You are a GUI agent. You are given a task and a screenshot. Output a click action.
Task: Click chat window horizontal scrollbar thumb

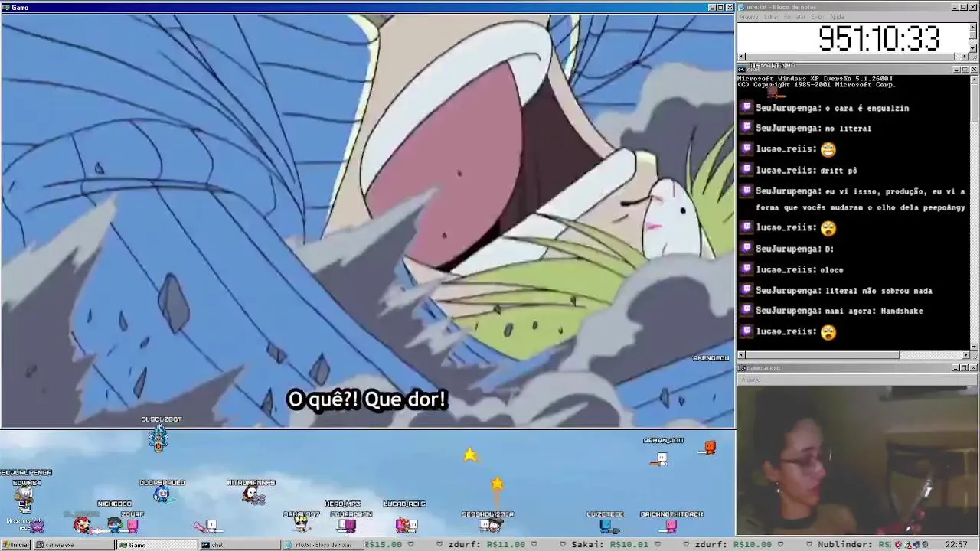pos(822,355)
